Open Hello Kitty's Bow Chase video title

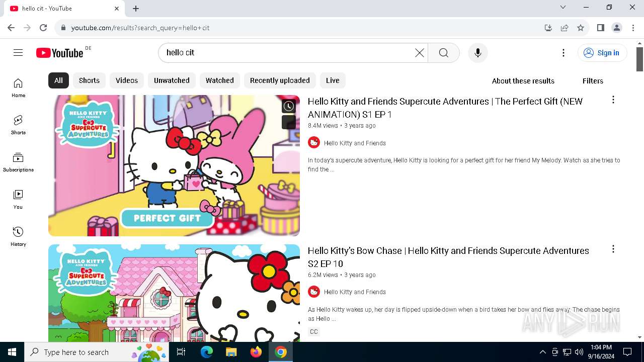click(448, 257)
